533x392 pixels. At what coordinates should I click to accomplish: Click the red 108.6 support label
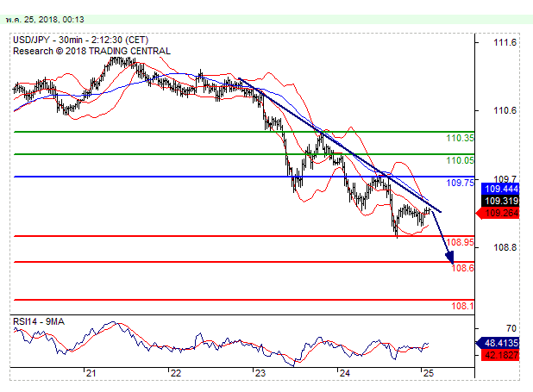[462, 268]
